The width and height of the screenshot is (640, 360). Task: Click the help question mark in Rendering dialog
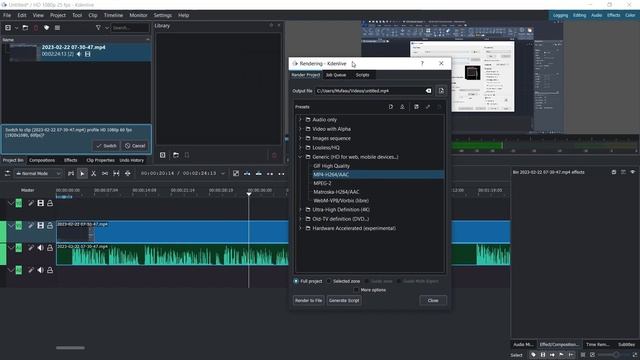pyautogui.click(x=422, y=63)
